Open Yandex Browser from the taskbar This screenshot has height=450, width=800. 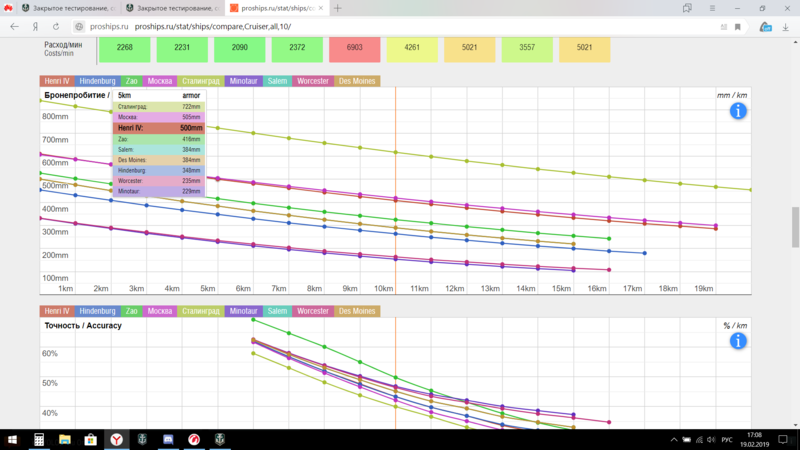pyautogui.click(x=117, y=439)
